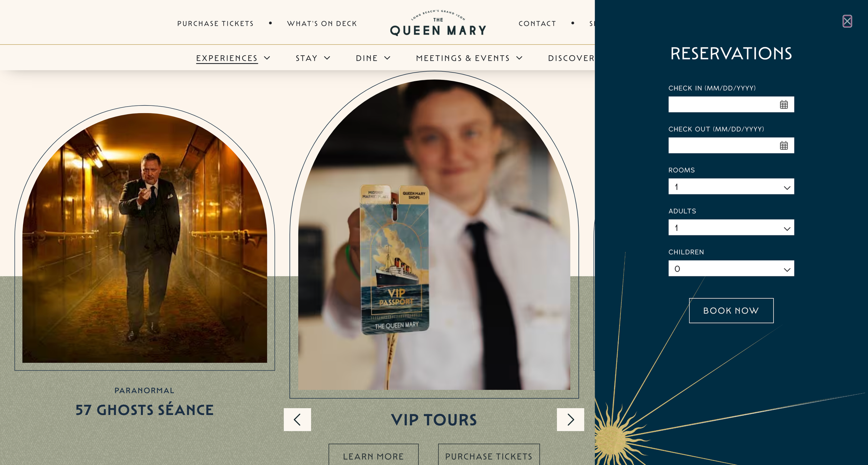
Task: Click the Queen Mary logo
Action: (438, 23)
